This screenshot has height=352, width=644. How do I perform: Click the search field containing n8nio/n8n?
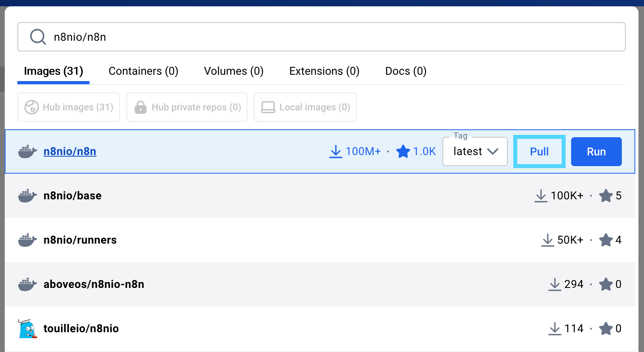(321, 37)
